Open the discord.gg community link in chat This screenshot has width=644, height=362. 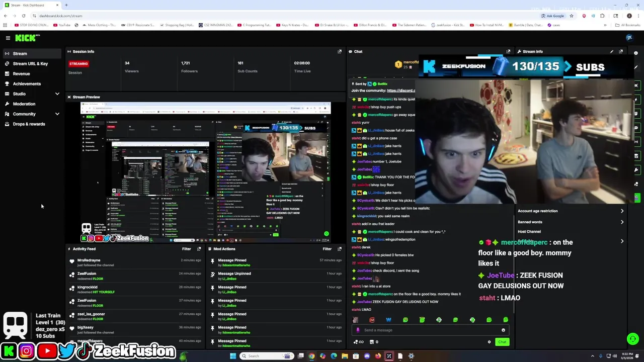coord(401,90)
